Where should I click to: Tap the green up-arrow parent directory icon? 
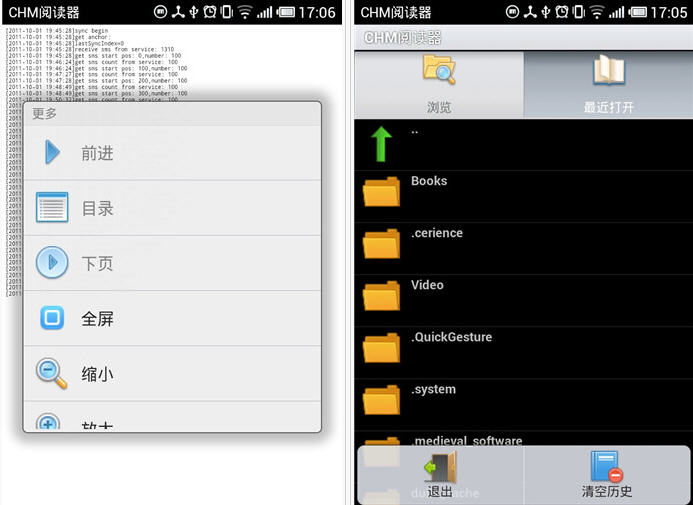(381, 144)
